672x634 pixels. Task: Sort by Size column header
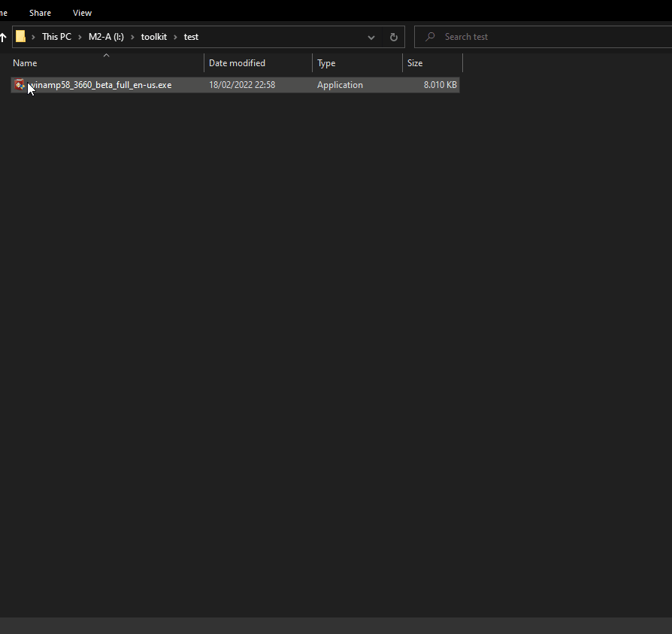click(415, 63)
